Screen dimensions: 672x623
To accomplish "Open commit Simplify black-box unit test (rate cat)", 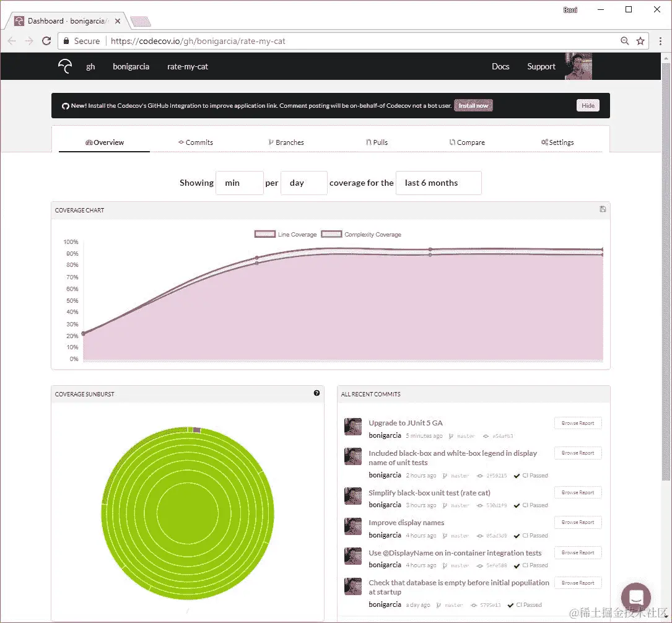I will pos(429,493).
